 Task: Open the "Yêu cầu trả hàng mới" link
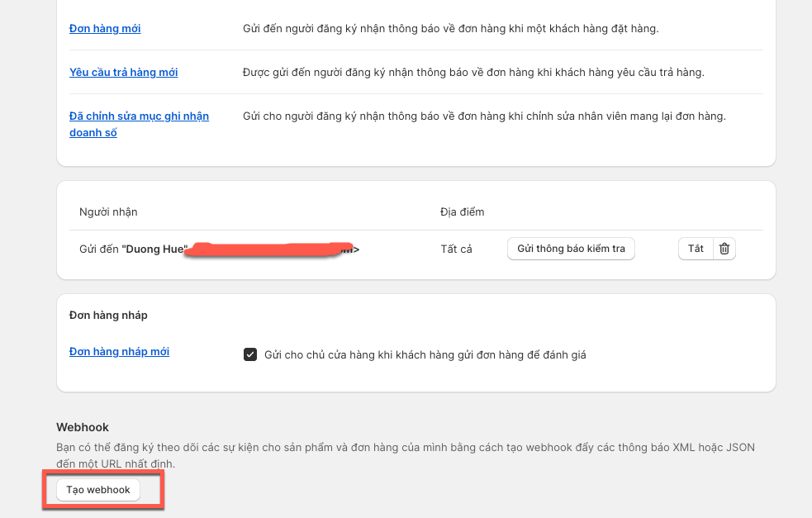click(x=123, y=73)
